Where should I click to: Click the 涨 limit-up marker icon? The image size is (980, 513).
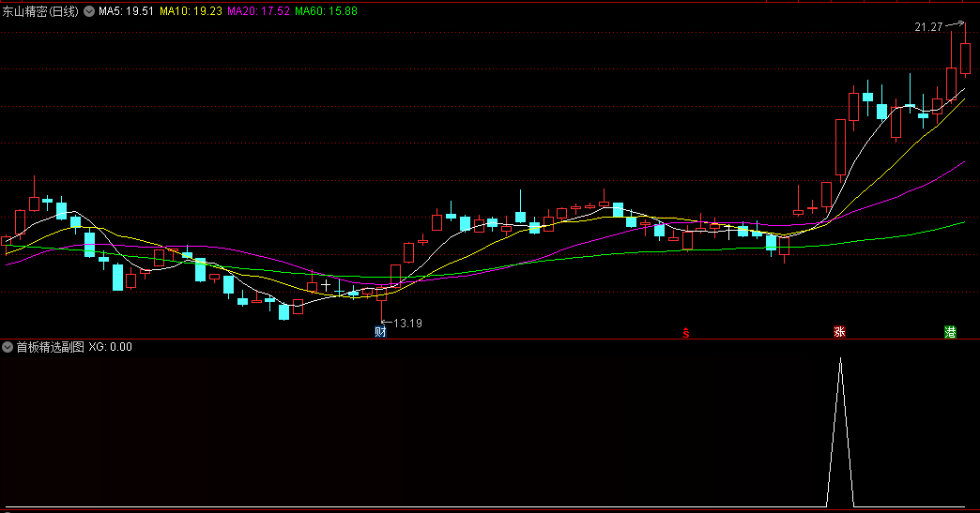839,331
